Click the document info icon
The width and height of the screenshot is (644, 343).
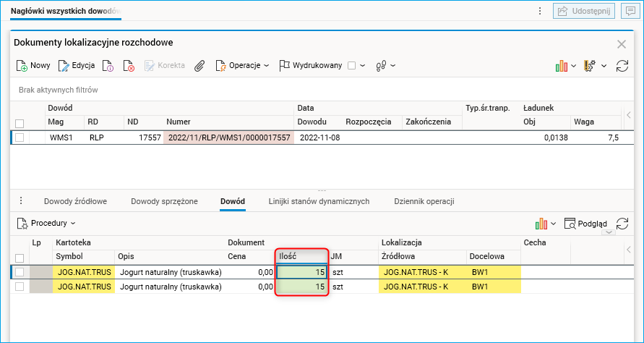pos(108,66)
